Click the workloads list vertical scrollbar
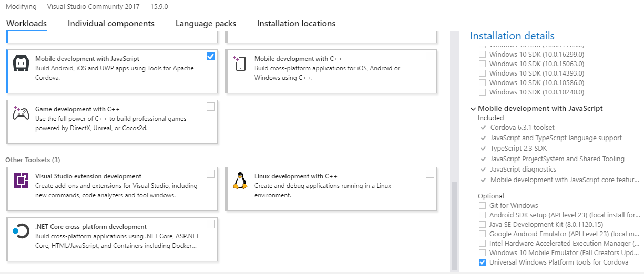Image resolution: width=644 pixels, height=274 pixels. point(454,225)
